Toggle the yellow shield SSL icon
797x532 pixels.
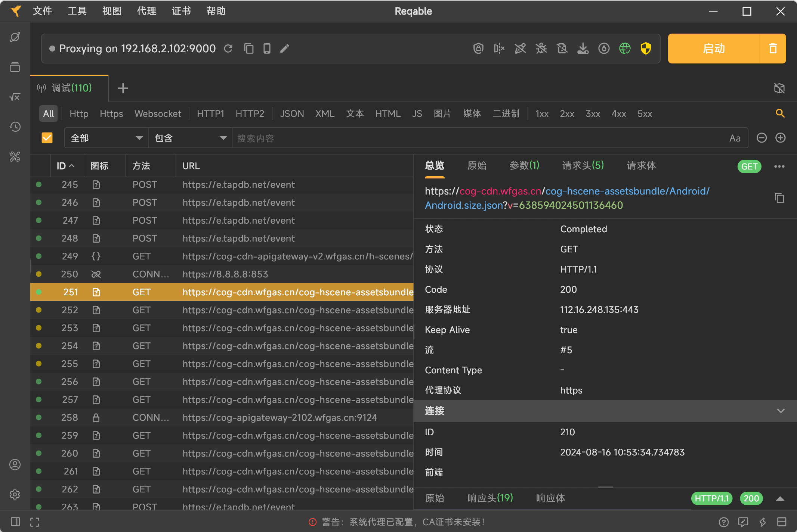tap(646, 49)
